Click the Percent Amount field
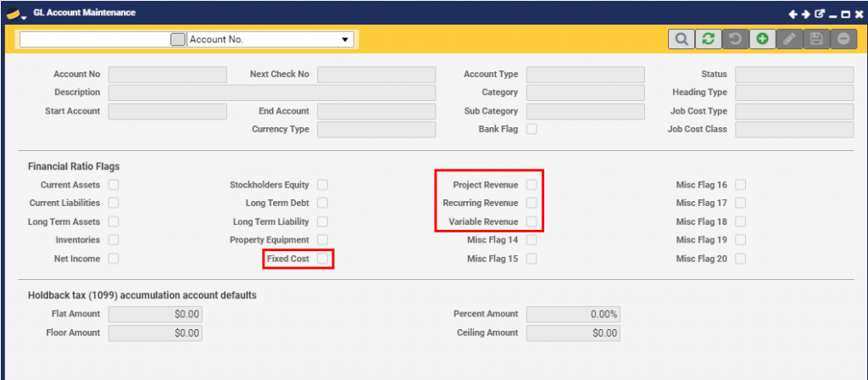This screenshot has height=380, width=868. coord(573,314)
